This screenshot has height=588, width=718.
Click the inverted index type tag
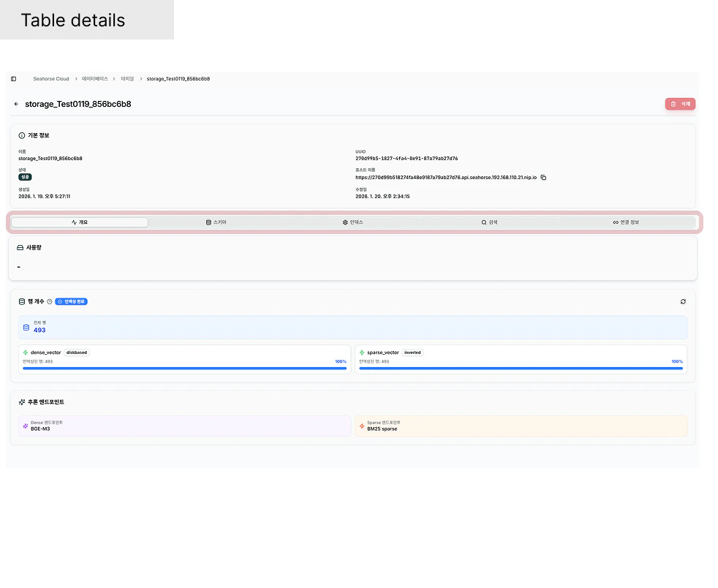click(412, 353)
